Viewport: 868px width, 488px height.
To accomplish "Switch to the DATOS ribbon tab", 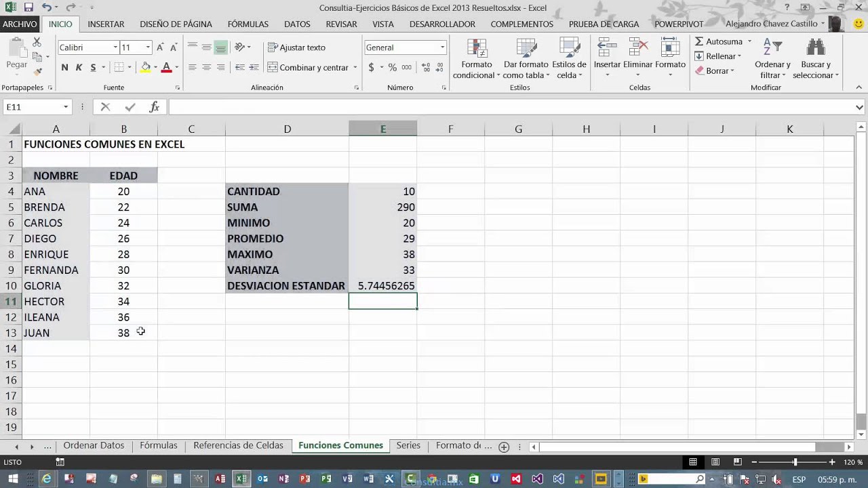I will 297,24.
